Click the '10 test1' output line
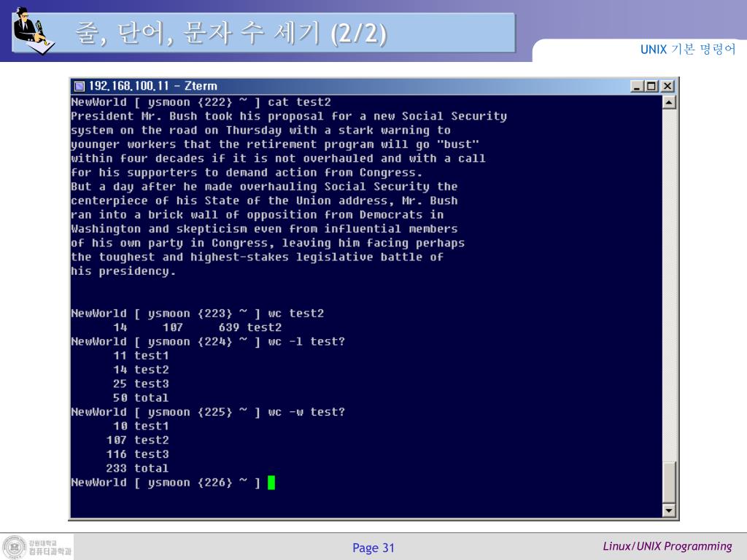This screenshot has height=560, width=747. (141, 426)
